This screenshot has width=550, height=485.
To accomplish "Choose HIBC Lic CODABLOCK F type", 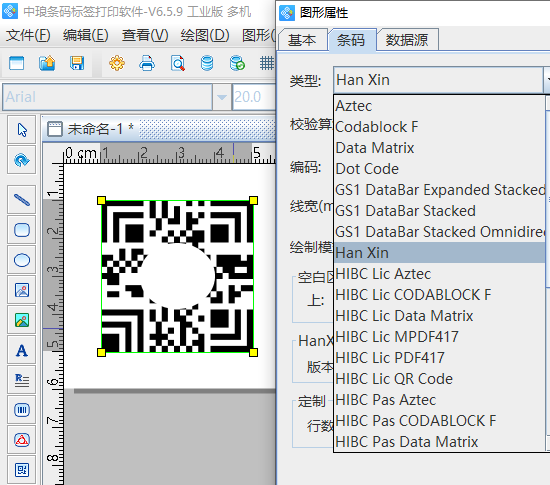I will [x=439, y=295].
